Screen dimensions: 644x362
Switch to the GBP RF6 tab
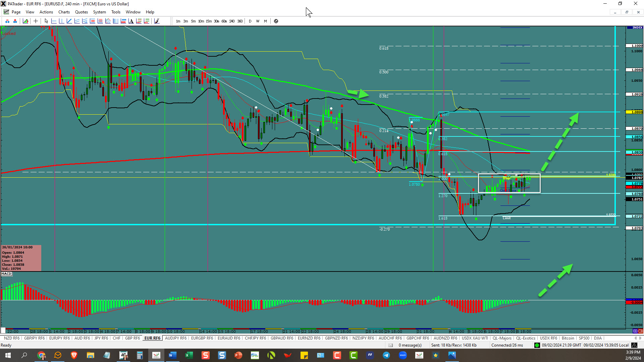pos(132,338)
